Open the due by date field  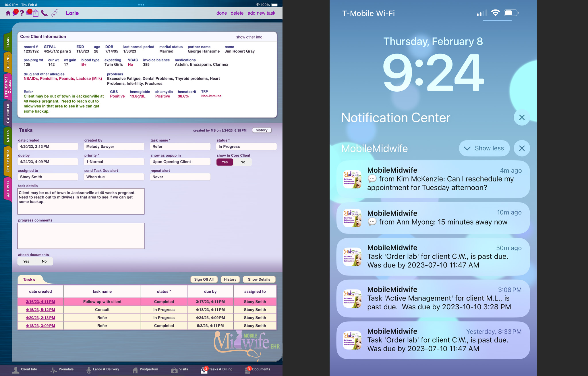click(x=48, y=162)
